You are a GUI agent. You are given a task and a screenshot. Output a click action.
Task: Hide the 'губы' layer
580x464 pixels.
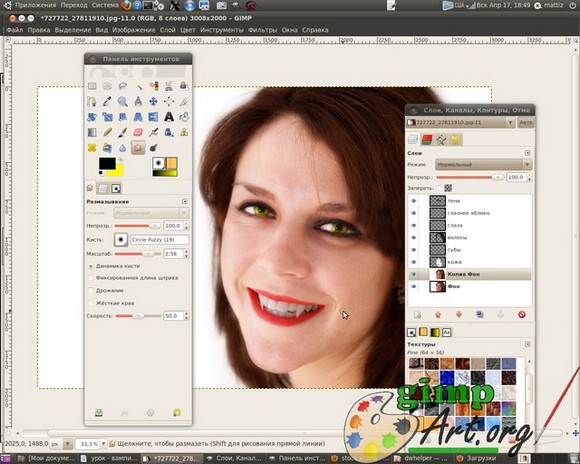[414, 250]
